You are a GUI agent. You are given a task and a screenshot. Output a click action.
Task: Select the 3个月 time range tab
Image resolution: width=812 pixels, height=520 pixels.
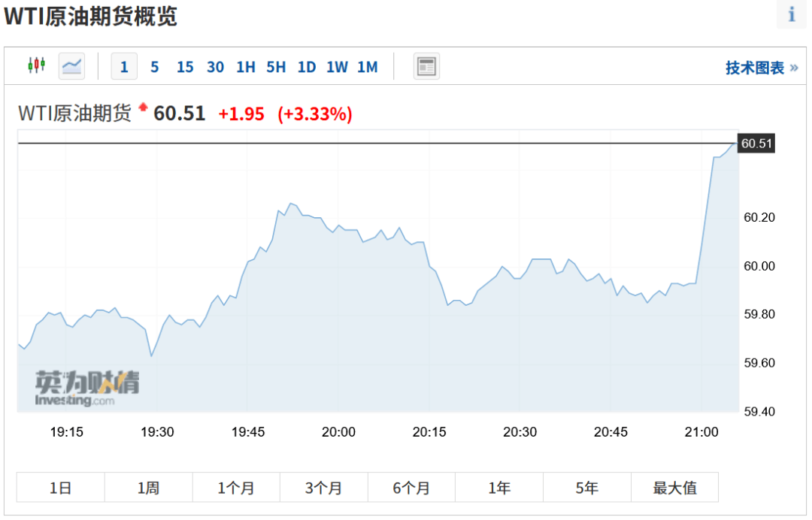tap(323, 488)
